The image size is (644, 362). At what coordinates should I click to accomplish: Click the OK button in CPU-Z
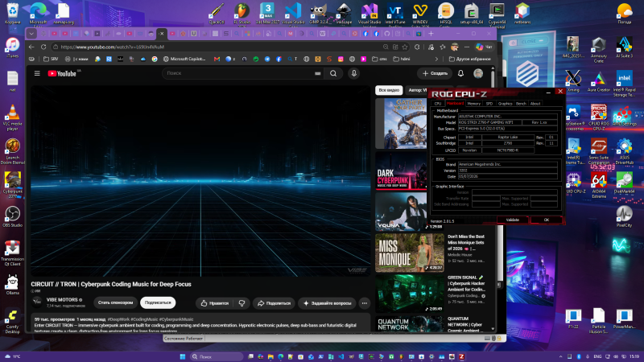tap(547, 220)
